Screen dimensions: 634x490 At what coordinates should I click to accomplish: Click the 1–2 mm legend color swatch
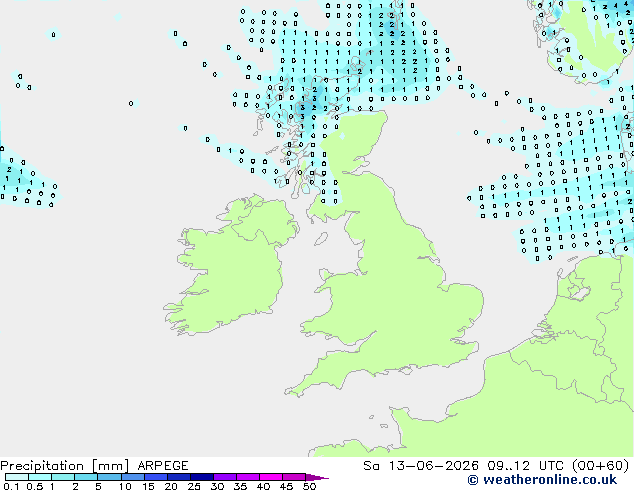point(63,477)
